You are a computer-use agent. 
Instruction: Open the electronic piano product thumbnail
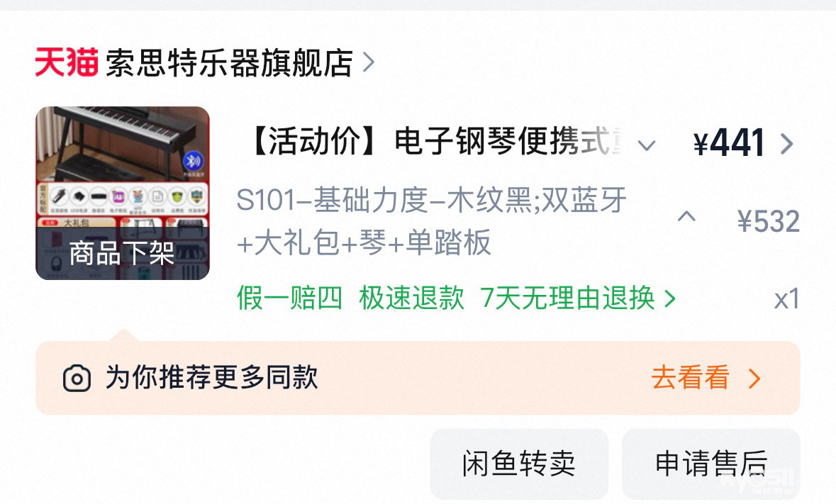coord(123,193)
